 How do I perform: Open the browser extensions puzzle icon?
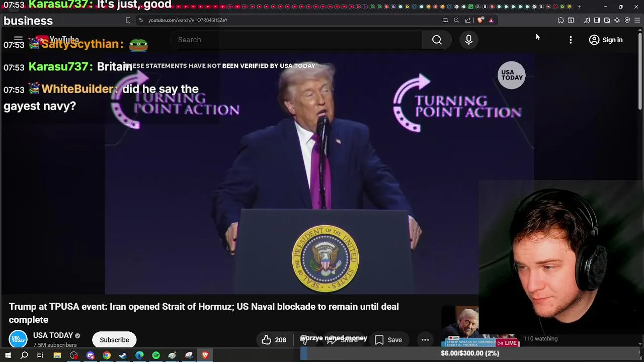pyautogui.click(x=561, y=20)
